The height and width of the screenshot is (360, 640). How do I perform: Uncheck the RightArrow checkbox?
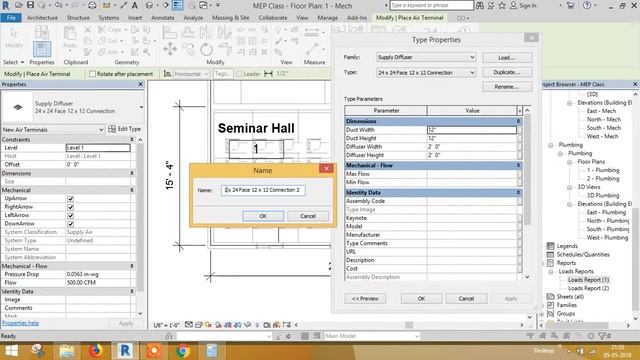click(x=71, y=207)
